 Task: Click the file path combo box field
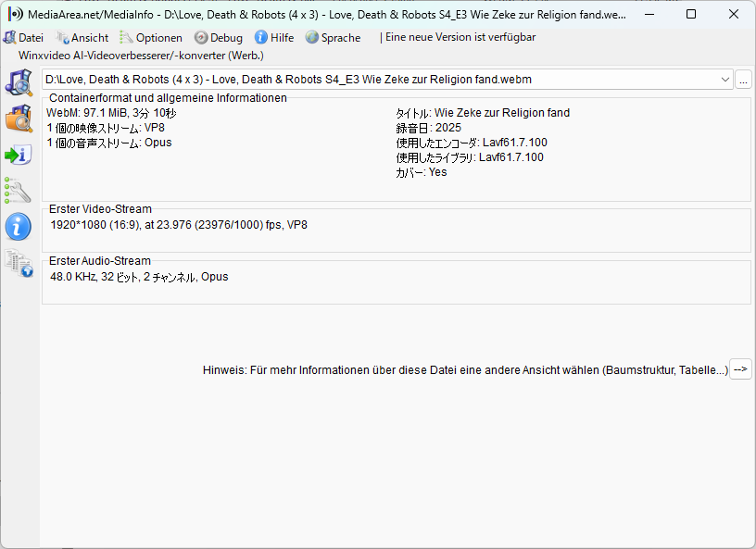coord(387,80)
